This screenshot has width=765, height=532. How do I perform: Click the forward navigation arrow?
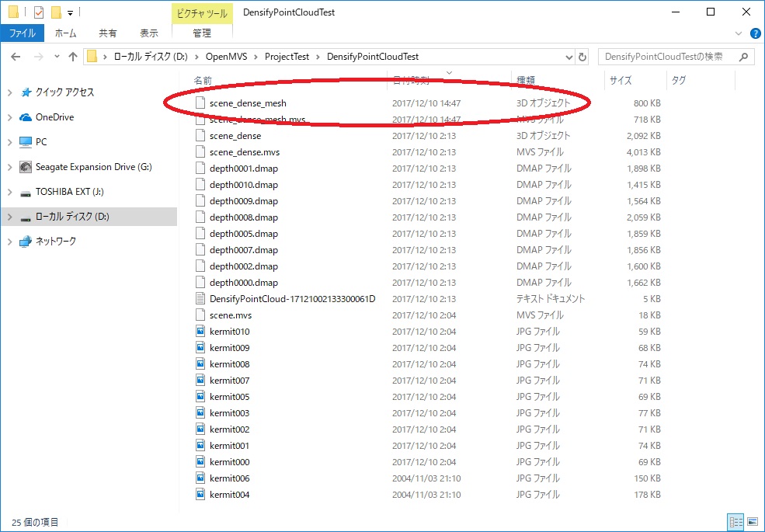click(39, 57)
